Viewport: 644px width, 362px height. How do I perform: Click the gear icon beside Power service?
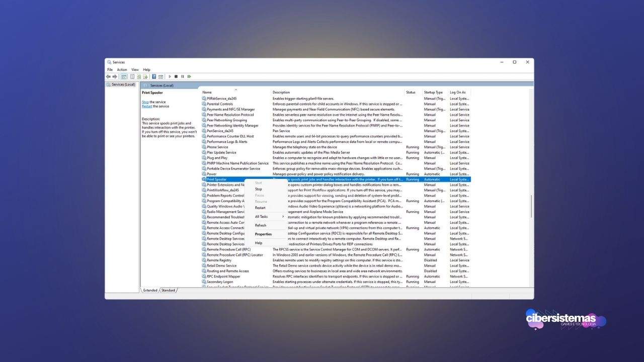point(204,174)
